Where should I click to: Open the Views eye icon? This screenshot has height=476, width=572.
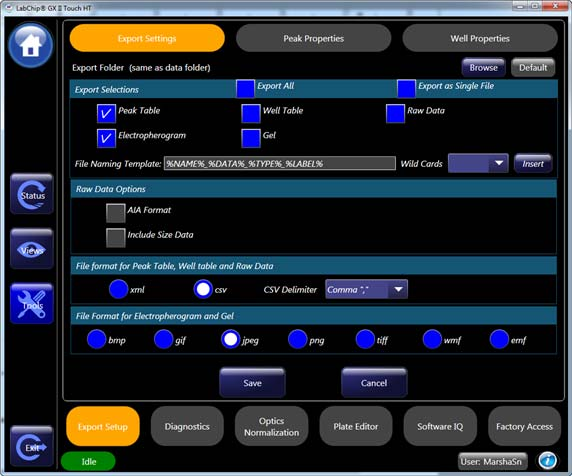[32, 249]
